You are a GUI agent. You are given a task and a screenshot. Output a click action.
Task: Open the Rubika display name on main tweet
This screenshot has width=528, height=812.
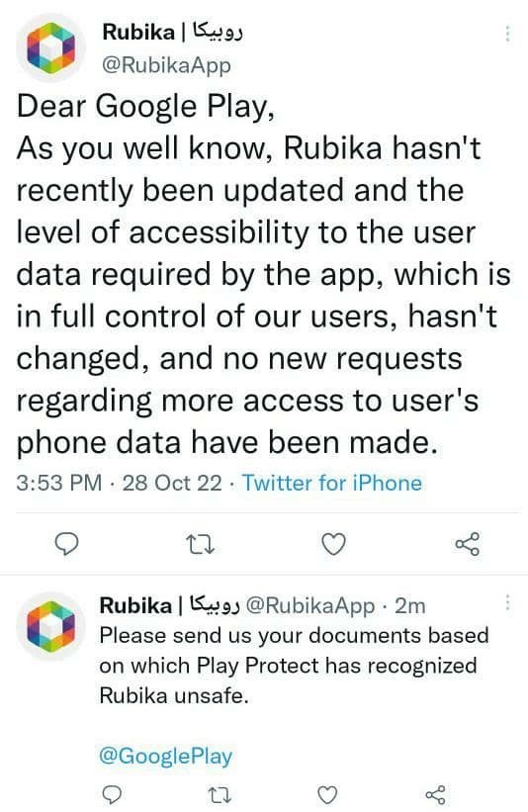[173, 32]
